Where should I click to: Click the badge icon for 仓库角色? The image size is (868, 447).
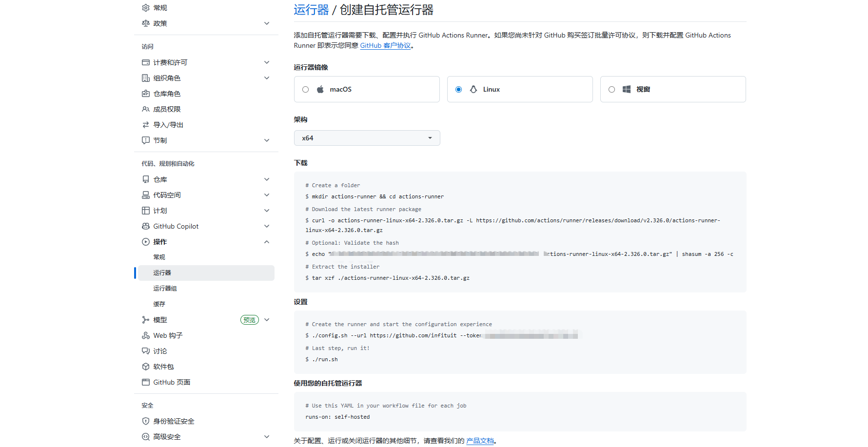(145, 94)
